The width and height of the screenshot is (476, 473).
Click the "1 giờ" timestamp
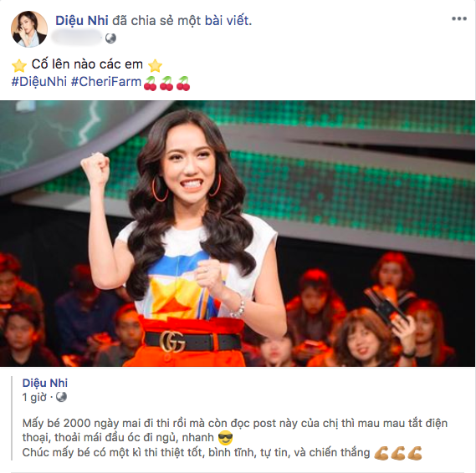click(x=34, y=397)
